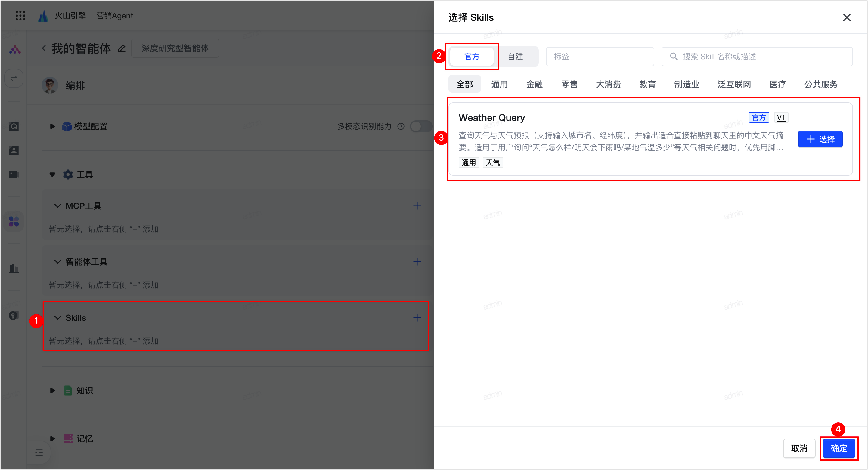The height and width of the screenshot is (470, 868).
Task: Click the help icon next to 多模态识别能力
Action: (x=401, y=126)
